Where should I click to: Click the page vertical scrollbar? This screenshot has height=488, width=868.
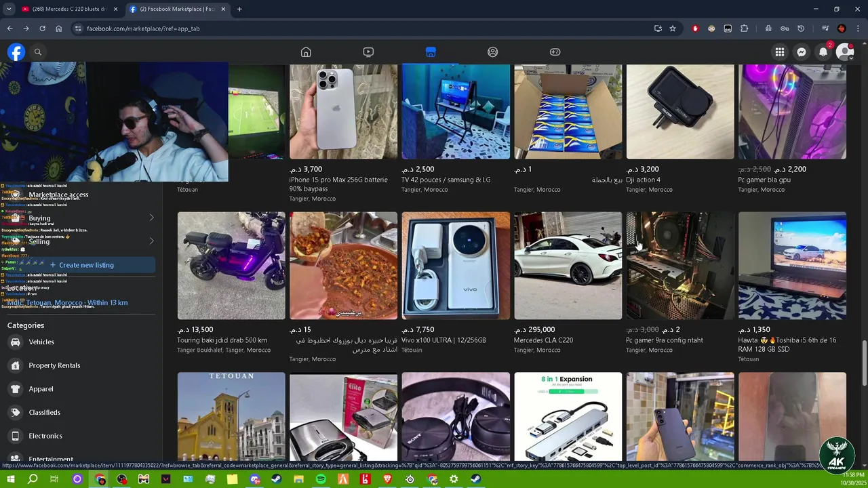[x=864, y=363]
